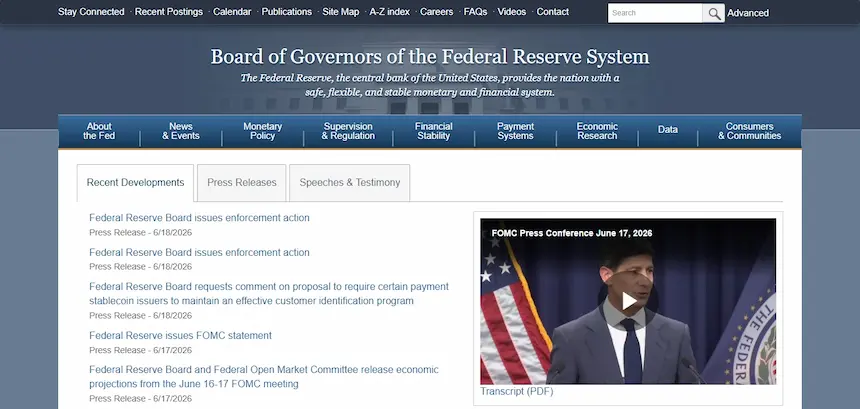Open the Economic Research menu

pos(597,131)
